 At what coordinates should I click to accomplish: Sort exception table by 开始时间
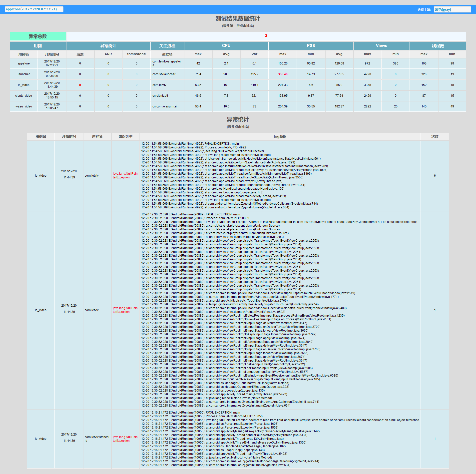69,136
